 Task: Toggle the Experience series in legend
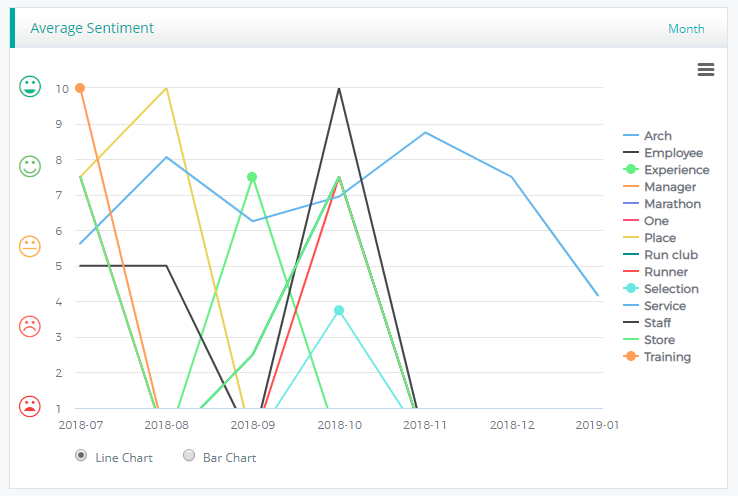click(666, 170)
